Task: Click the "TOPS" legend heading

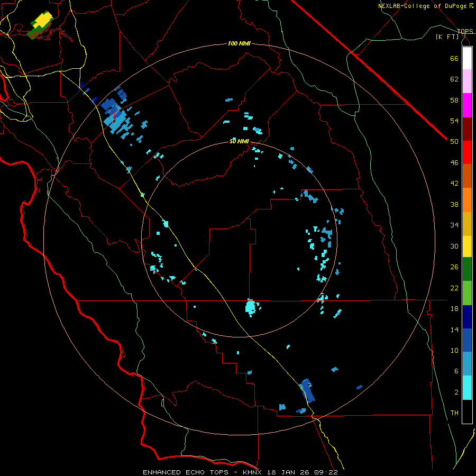Action: 465,31
